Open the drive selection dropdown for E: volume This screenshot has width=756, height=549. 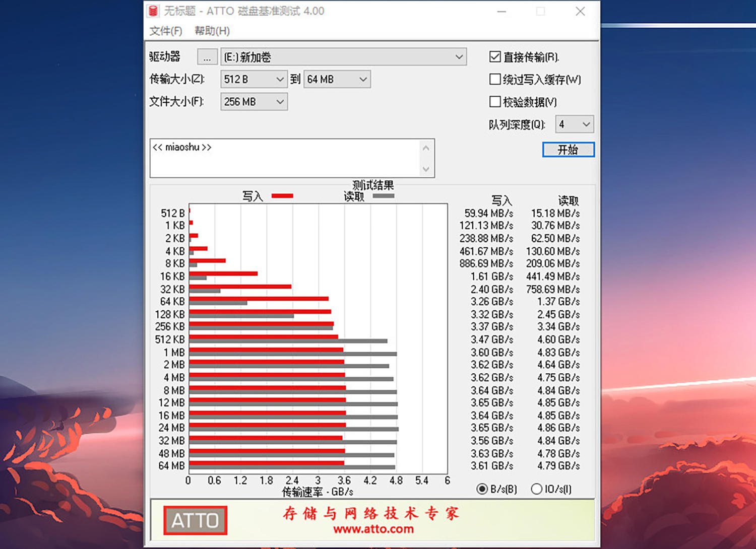(459, 57)
